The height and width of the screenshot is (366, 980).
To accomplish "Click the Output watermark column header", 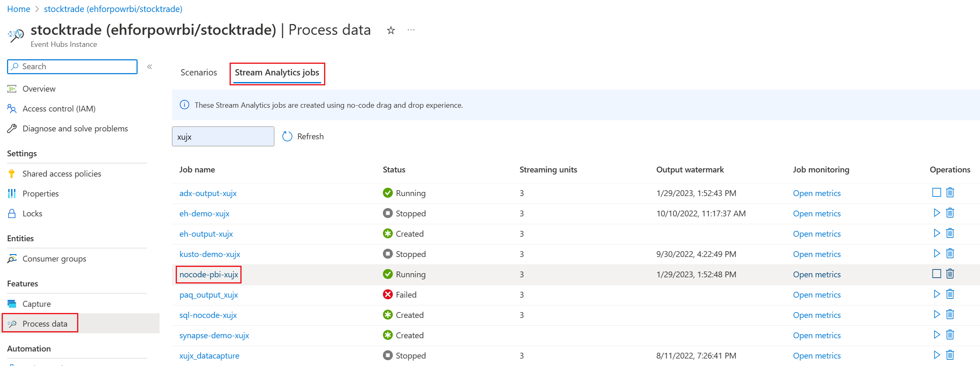I will (x=690, y=170).
